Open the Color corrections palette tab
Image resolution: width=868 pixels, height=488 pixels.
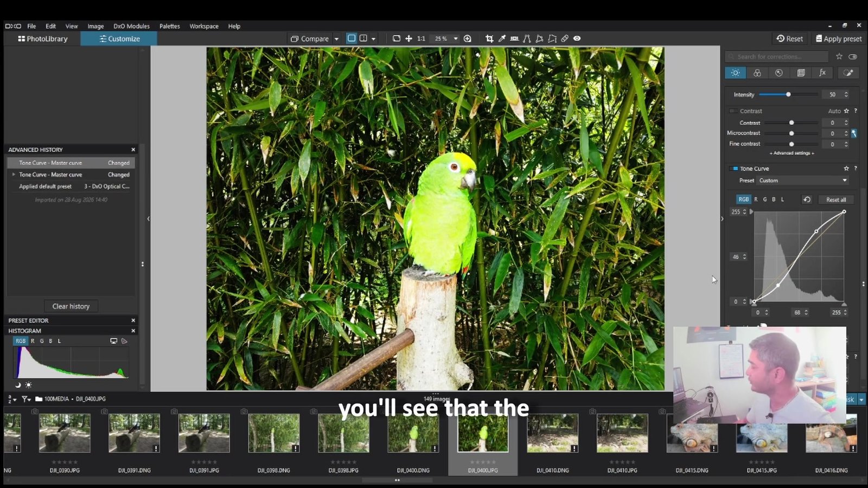(757, 73)
